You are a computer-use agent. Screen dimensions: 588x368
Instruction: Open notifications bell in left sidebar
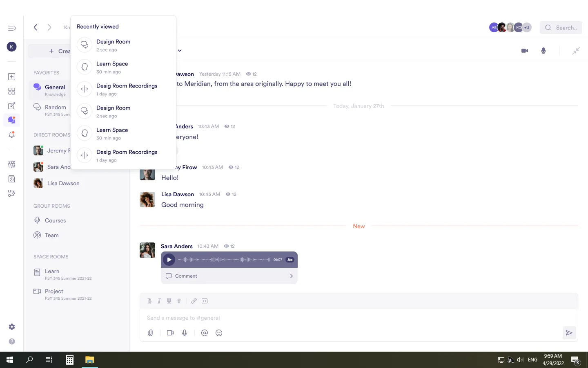point(12,135)
